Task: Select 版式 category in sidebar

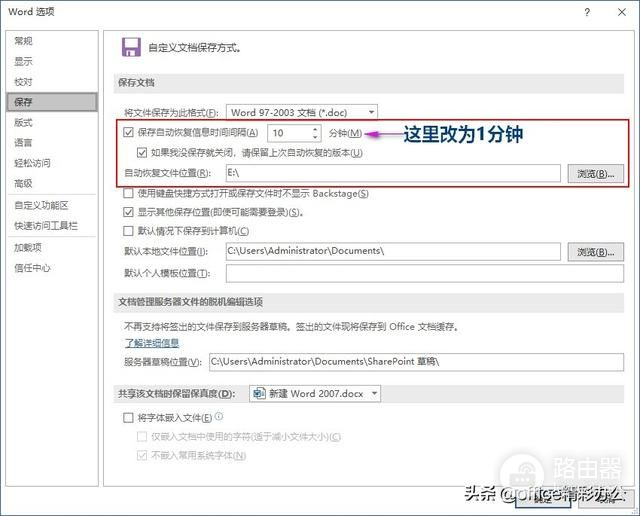Action: point(52,122)
